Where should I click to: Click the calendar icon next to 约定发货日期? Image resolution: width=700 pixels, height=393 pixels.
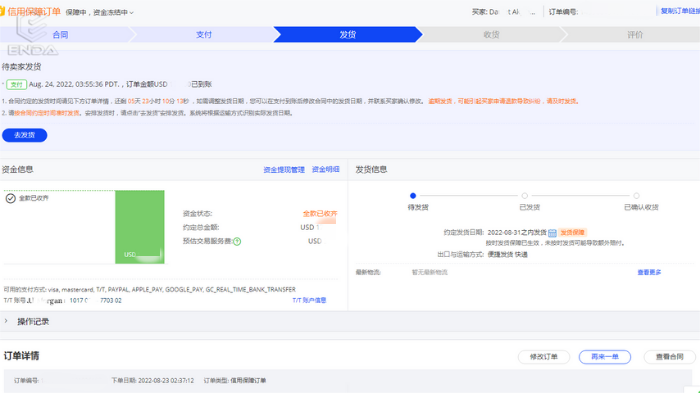coord(552,233)
